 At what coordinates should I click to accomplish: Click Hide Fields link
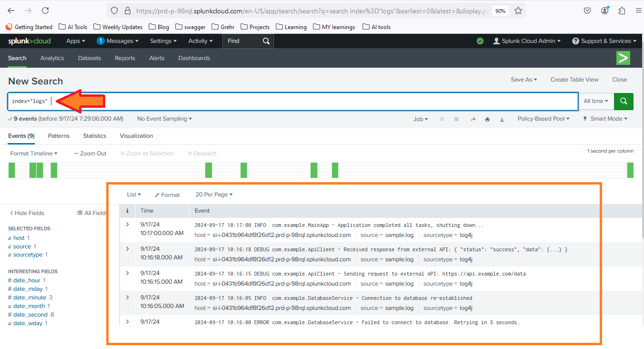point(27,213)
